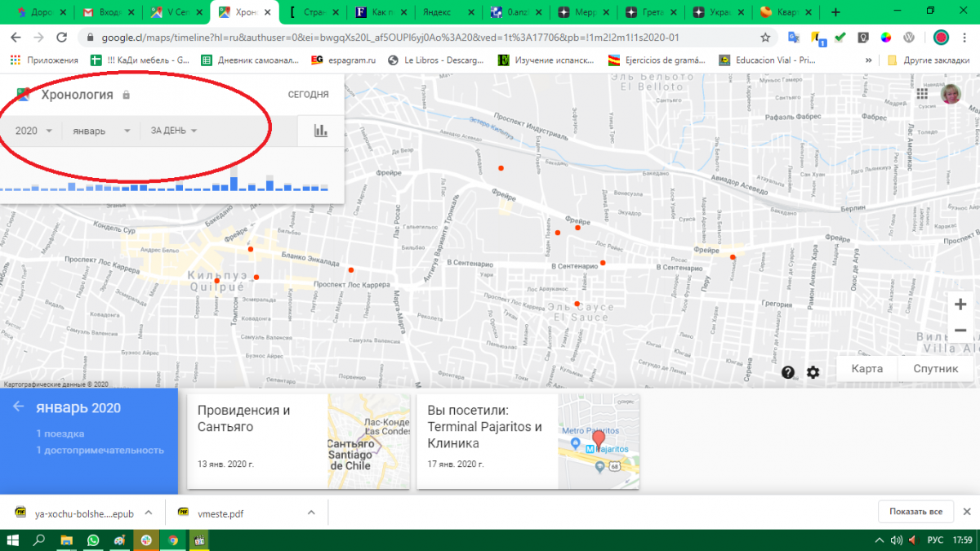Bookmark this page with the star icon
980x551 pixels.
(x=765, y=38)
